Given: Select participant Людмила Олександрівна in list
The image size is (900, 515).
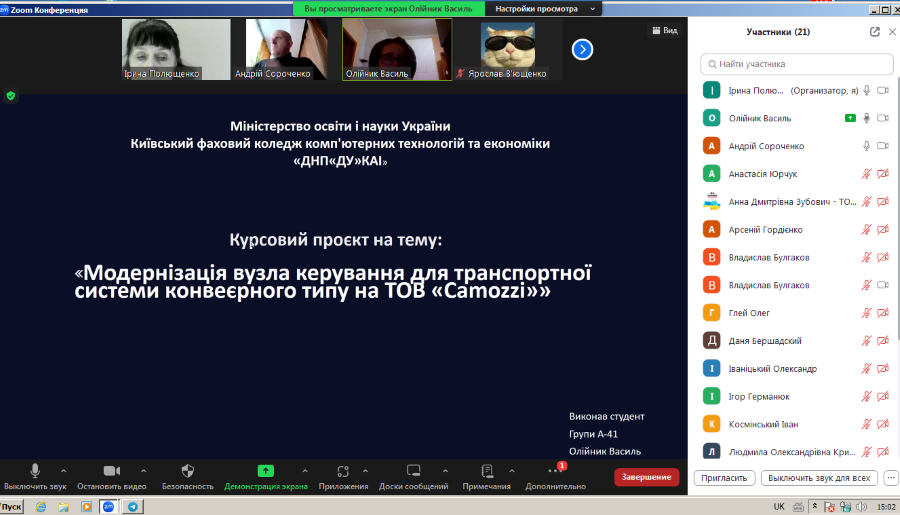Looking at the screenshot, I should pyautogui.click(x=796, y=450).
